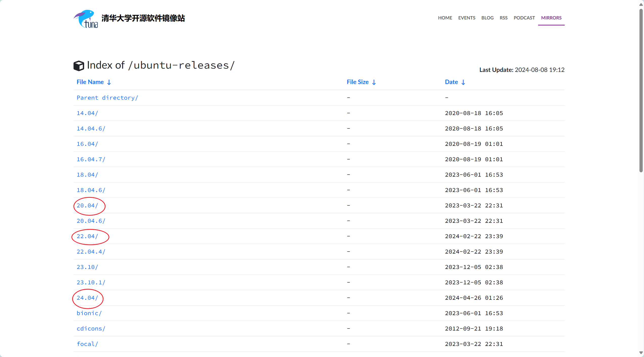644x357 pixels.
Task: Open the 23.10.1/ directory
Action: (91, 283)
